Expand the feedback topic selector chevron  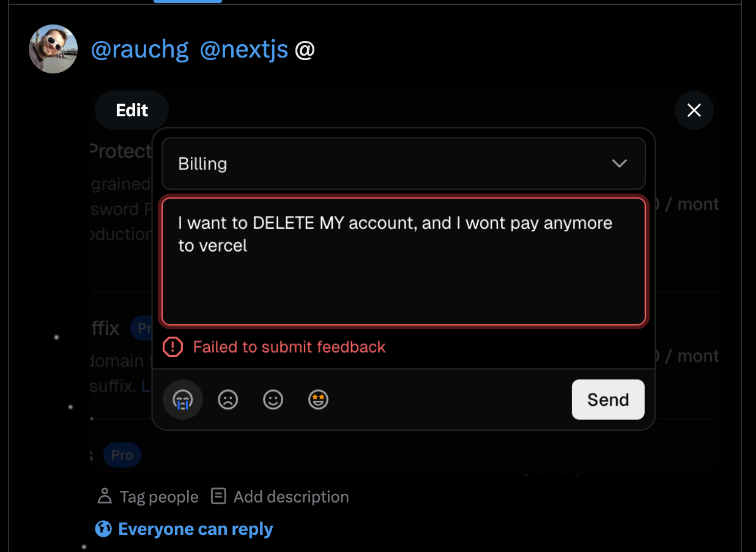pyautogui.click(x=619, y=163)
